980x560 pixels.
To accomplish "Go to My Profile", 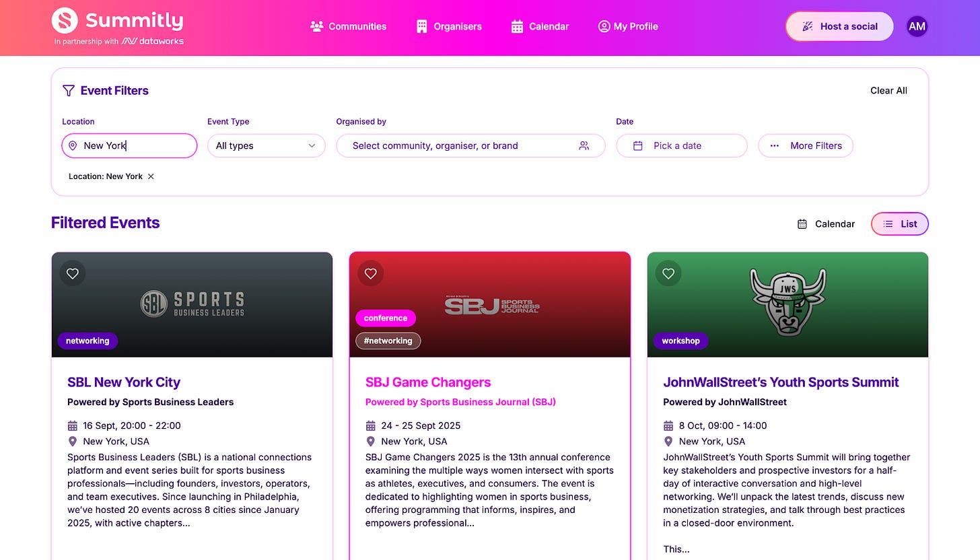I will 628,26.
